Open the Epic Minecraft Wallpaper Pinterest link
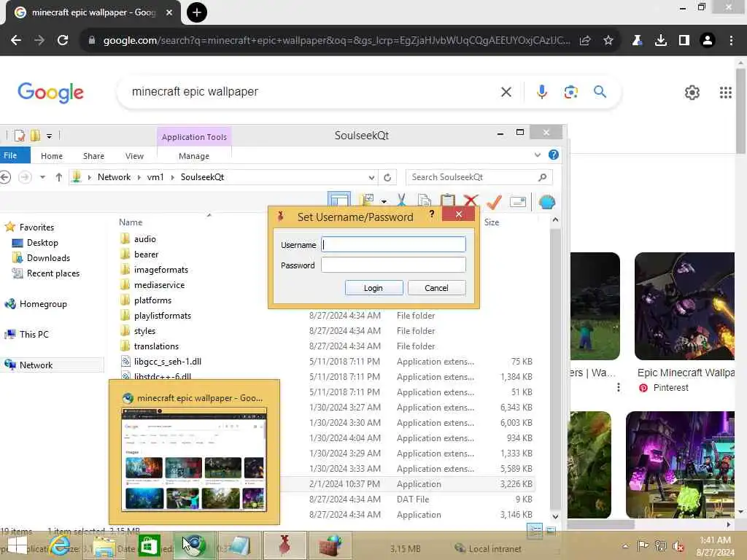The width and height of the screenshot is (747, 560). click(x=686, y=373)
